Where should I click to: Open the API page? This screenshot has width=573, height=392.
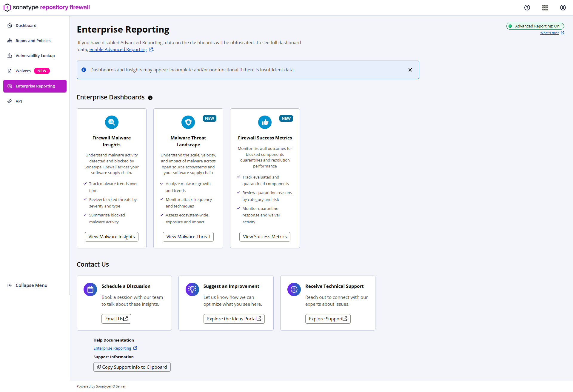(35, 101)
